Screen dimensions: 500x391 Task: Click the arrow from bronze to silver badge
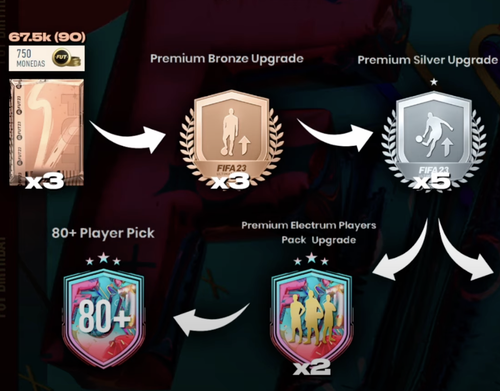[335, 134]
